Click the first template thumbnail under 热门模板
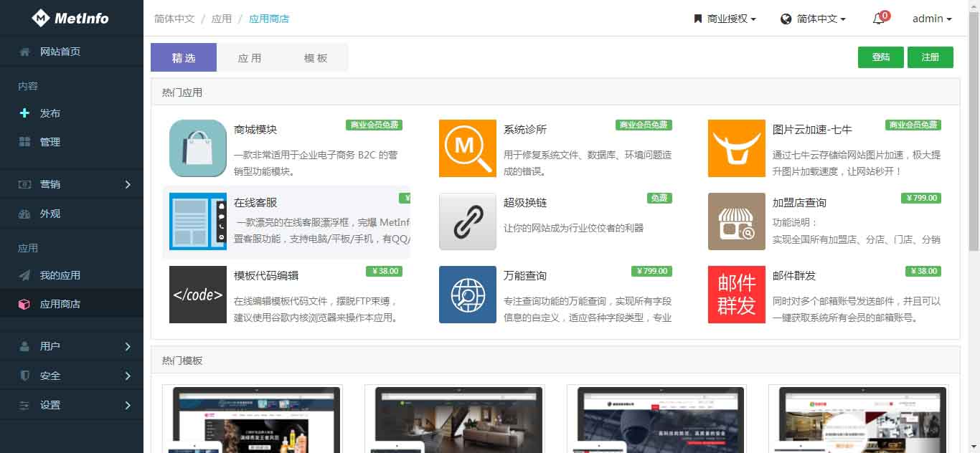Image resolution: width=980 pixels, height=453 pixels. [x=252, y=419]
